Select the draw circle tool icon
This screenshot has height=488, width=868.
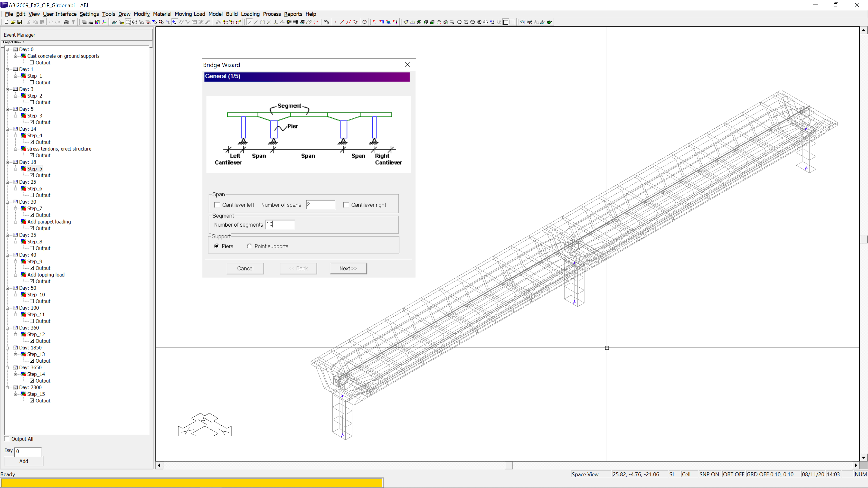[262, 22]
